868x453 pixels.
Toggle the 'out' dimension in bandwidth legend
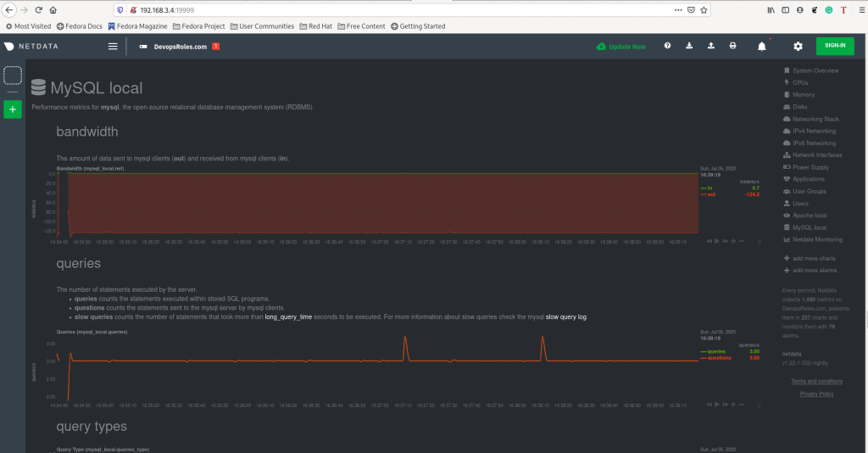710,194
